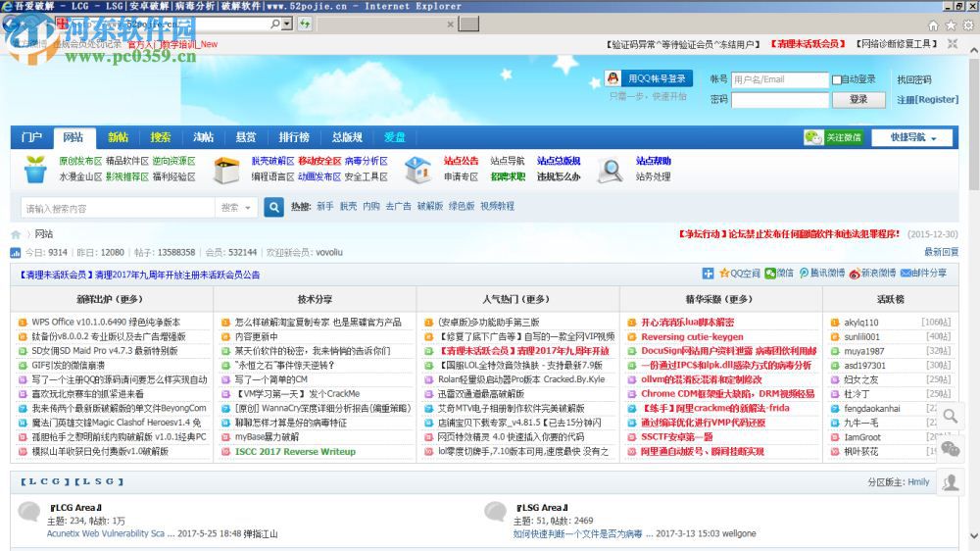
Task: Click the hot keyword 去广告
Action: click(398, 207)
